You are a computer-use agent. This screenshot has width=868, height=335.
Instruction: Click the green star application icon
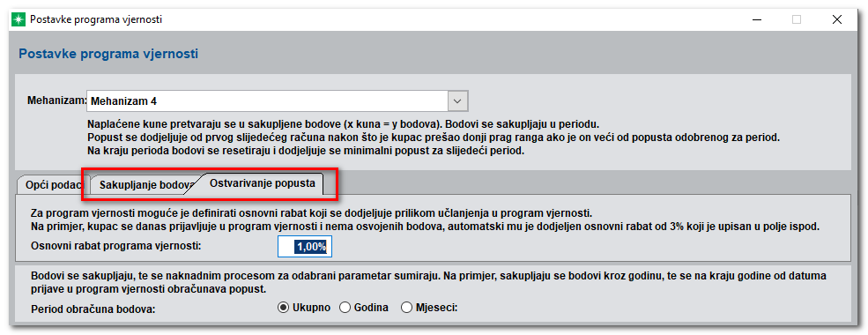[19, 19]
